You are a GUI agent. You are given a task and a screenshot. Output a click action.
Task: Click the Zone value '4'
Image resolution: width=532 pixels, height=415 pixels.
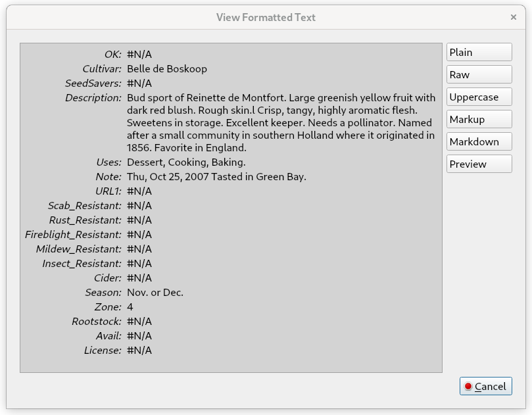[x=130, y=307]
